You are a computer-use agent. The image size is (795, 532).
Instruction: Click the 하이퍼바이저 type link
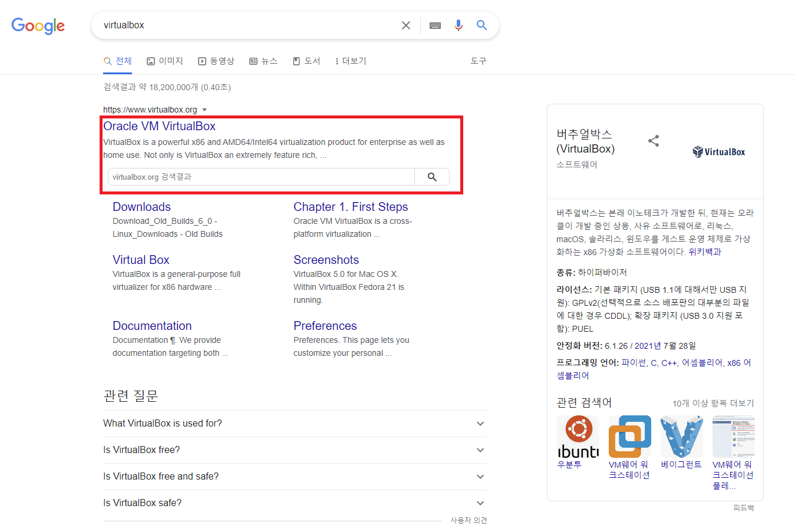(x=602, y=272)
